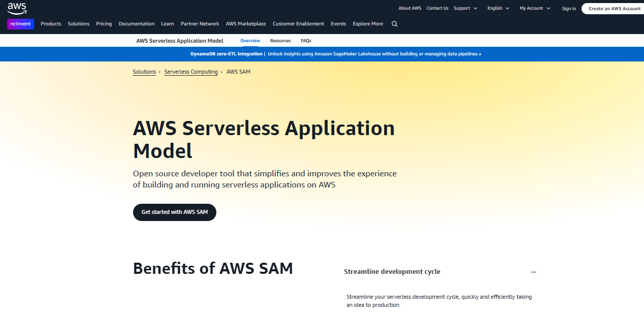Screen dimensions: 644x314
Task: Expand the My Account dropdown
Action: coord(535,8)
